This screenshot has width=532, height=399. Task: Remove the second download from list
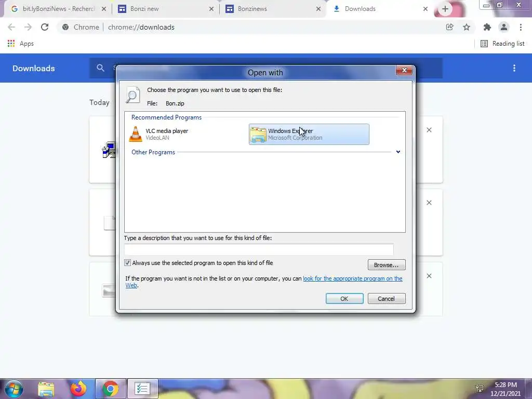[429, 203]
